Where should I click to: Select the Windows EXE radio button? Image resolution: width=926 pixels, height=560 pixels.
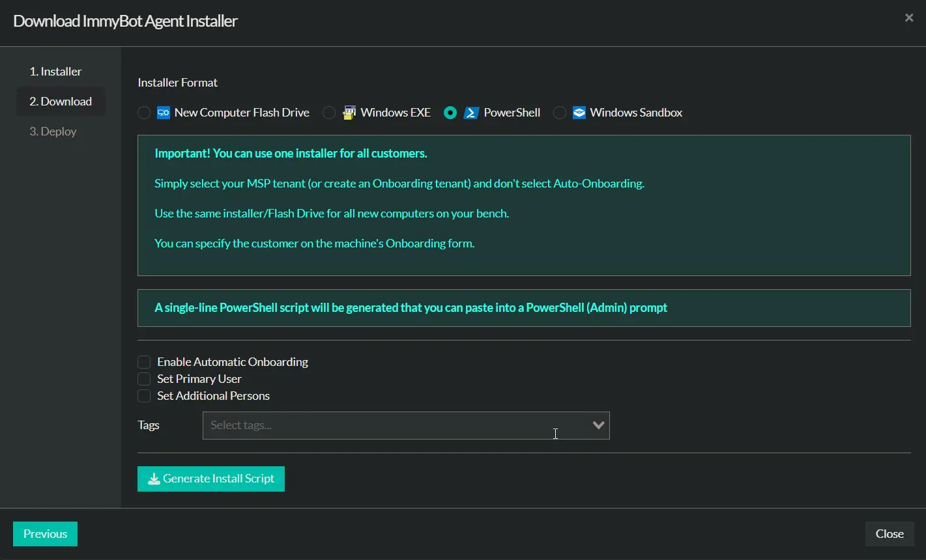[329, 113]
